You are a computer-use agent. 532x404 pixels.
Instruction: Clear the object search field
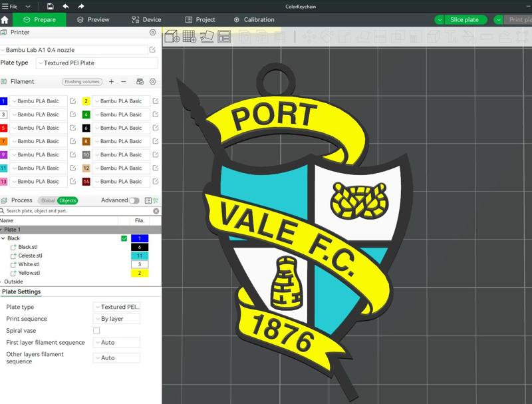coord(156,211)
